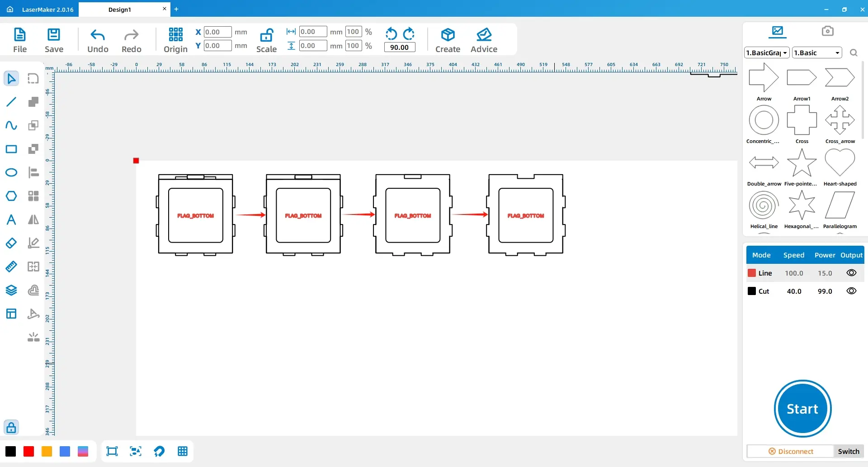
Task: Set the Origin anchor grid
Action: click(x=175, y=34)
